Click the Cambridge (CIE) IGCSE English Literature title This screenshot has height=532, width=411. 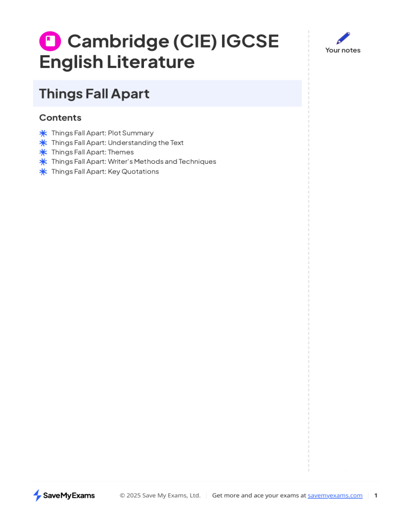click(x=159, y=51)
